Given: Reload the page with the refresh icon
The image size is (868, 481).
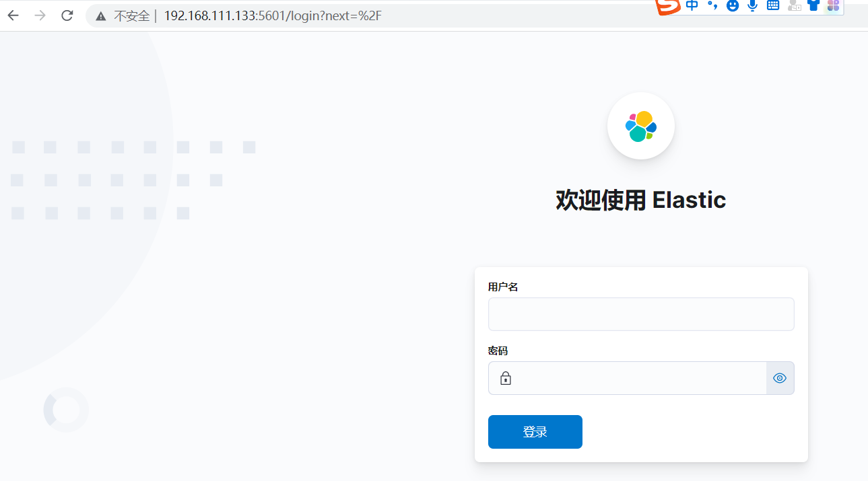Looking at the screenshot, I should click(x=67, y=15).
